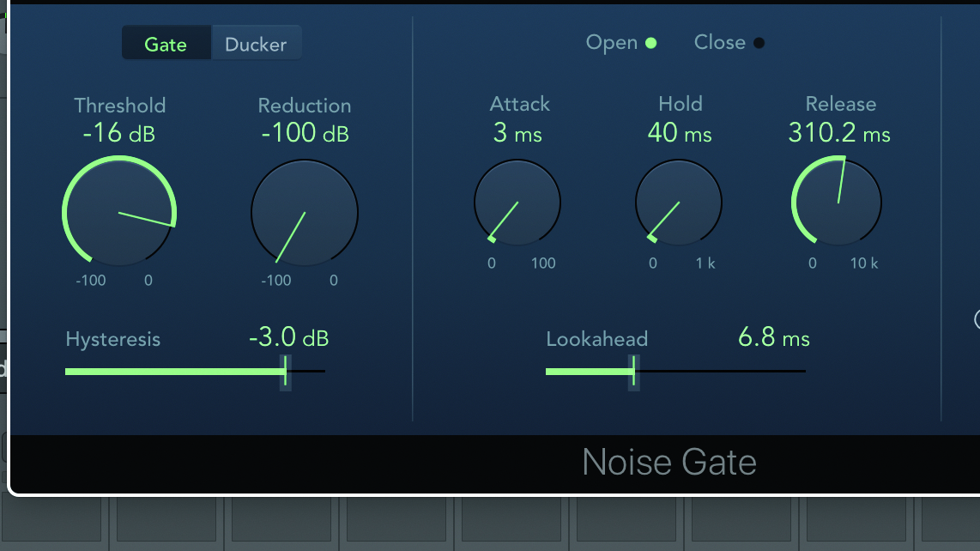980x551 pixels.
Task: Click the Threshold value -16 dB
Action: pyautogui.click(x=118, y=134)
